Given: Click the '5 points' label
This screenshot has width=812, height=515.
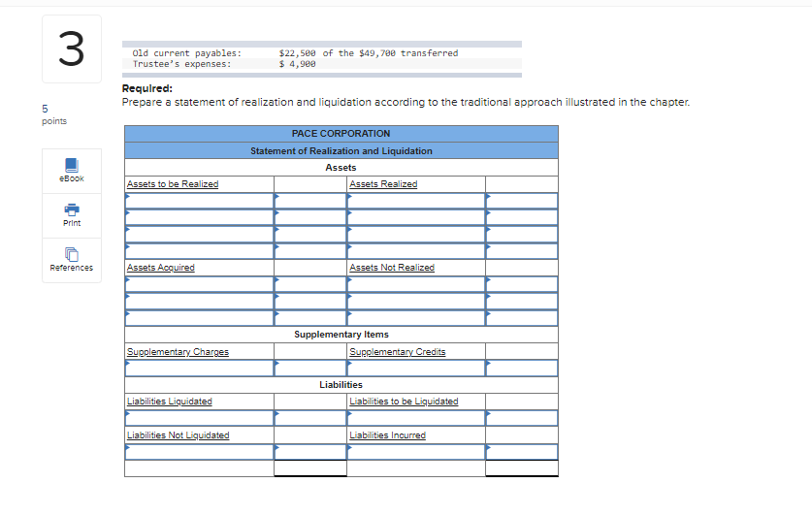Looking at the screenshot, I should pos(54,114).
